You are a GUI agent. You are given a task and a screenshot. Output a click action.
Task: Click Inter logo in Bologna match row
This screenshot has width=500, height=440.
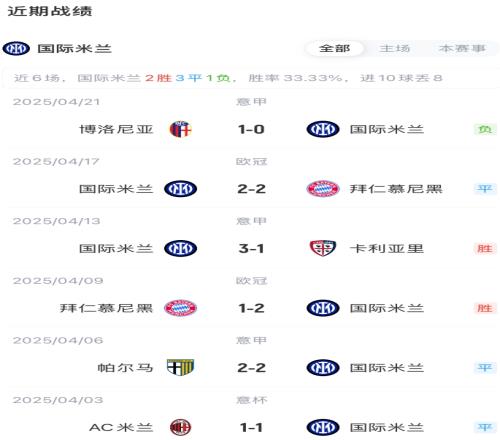[323, 129]
